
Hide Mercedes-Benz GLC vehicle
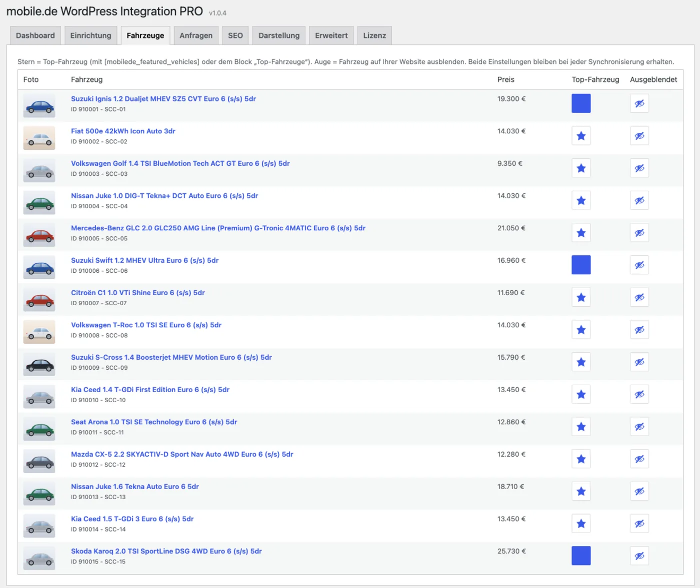pos(639,233)
